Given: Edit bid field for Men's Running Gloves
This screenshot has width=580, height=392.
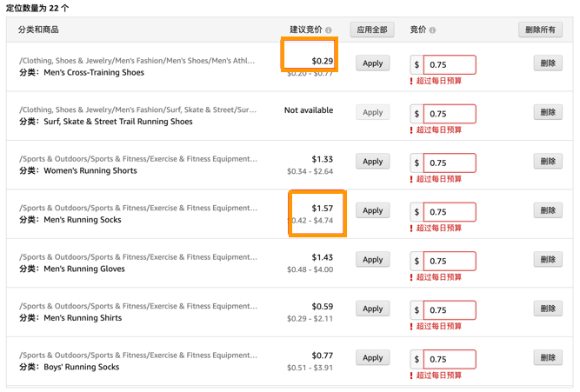Looking at the screenshot, I should click(450, 261).
